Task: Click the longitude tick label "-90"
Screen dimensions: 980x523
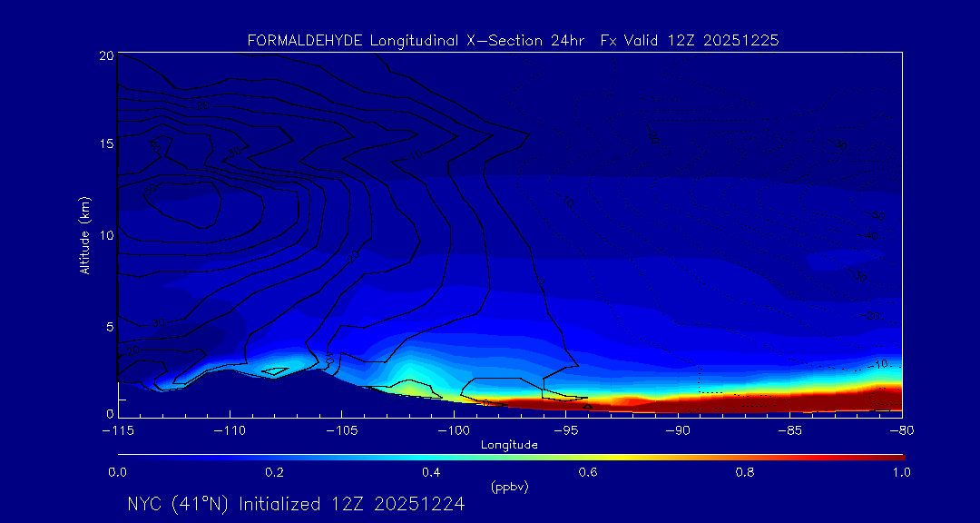Action: point(678,431)
